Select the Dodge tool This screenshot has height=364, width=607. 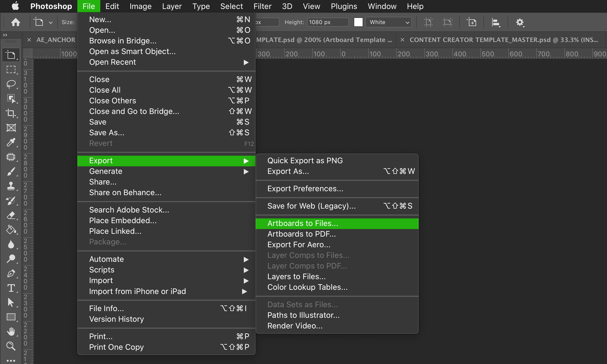11,259
